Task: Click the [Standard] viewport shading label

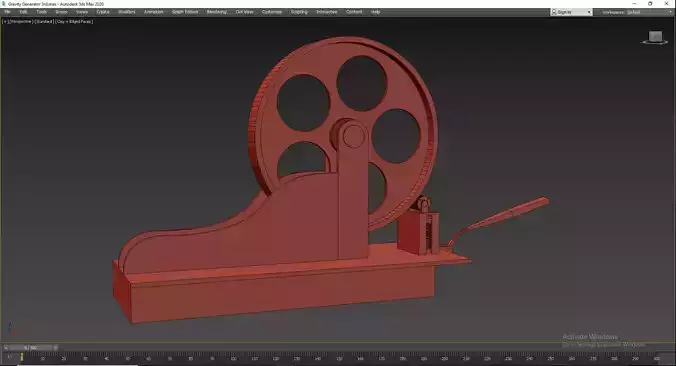Action: tap(44, 21)
